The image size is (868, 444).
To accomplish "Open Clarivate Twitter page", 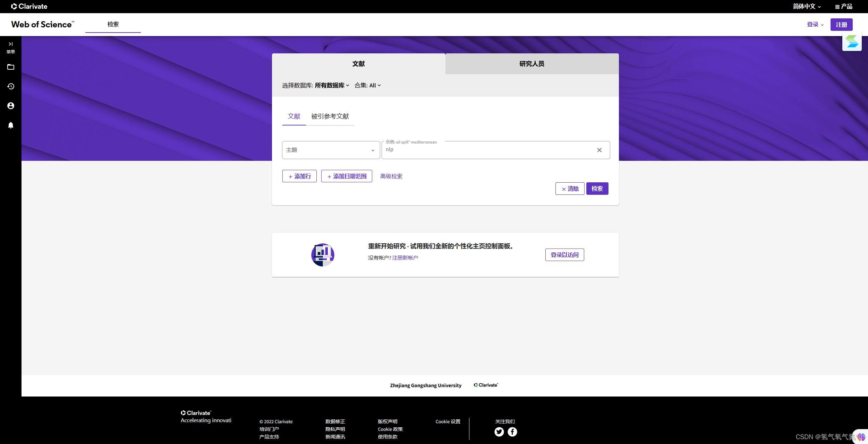I will 499,432.
